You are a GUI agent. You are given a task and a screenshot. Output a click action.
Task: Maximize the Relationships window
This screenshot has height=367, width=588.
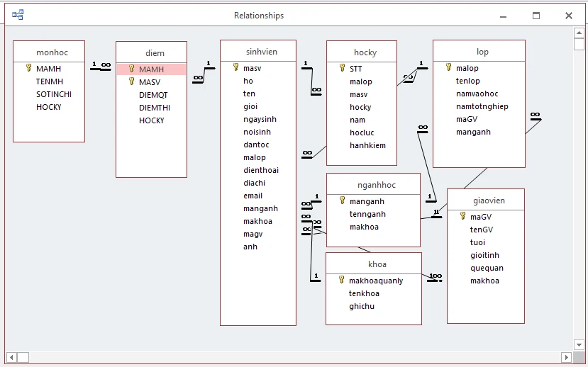click(x=536, y=16)
